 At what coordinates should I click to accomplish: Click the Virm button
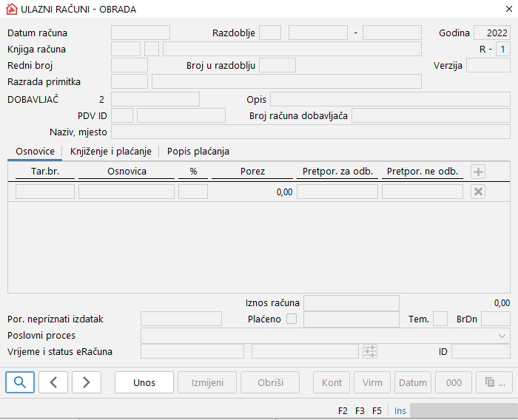point(372,382)
